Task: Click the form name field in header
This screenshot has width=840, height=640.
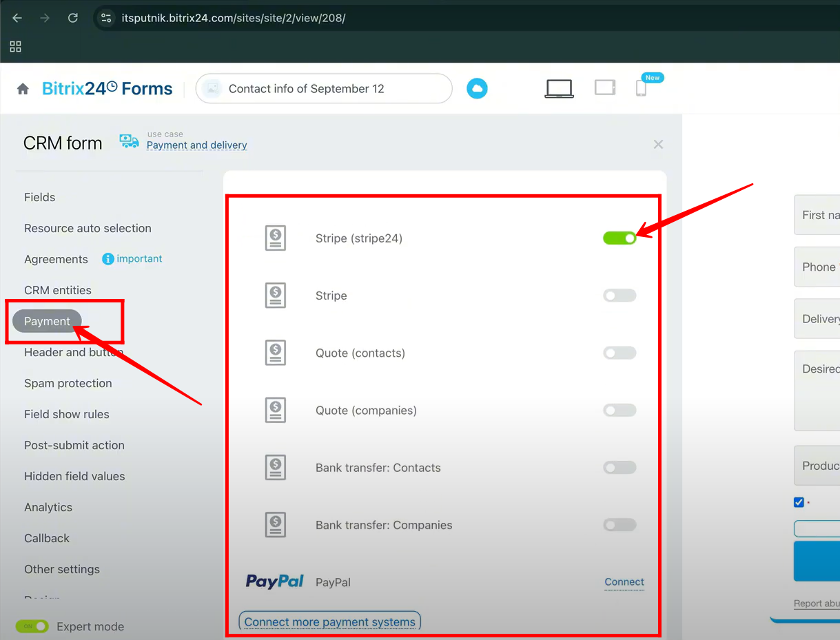Action: coord(324,89)
